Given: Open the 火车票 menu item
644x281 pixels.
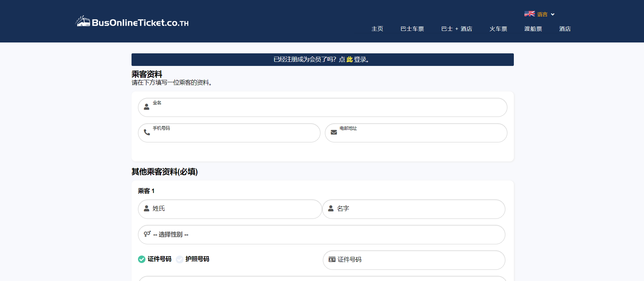Looking at the screenshot, I should [x=498, y=29].
